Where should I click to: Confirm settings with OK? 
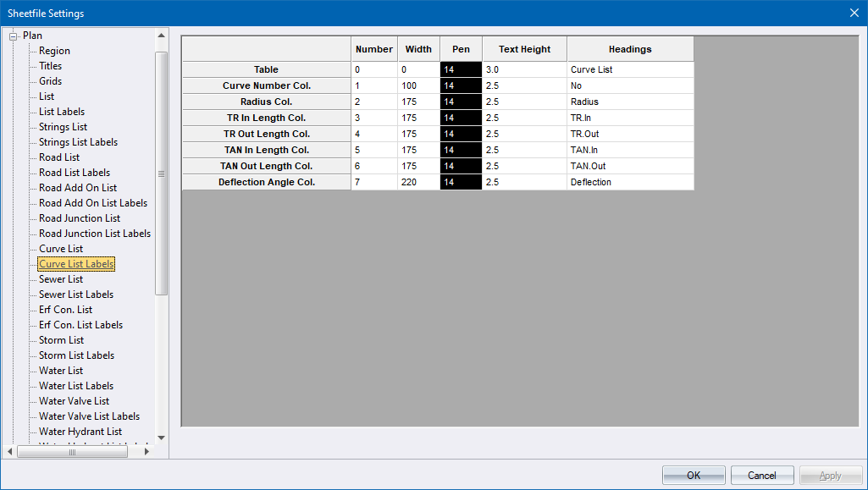coord(693,475)
